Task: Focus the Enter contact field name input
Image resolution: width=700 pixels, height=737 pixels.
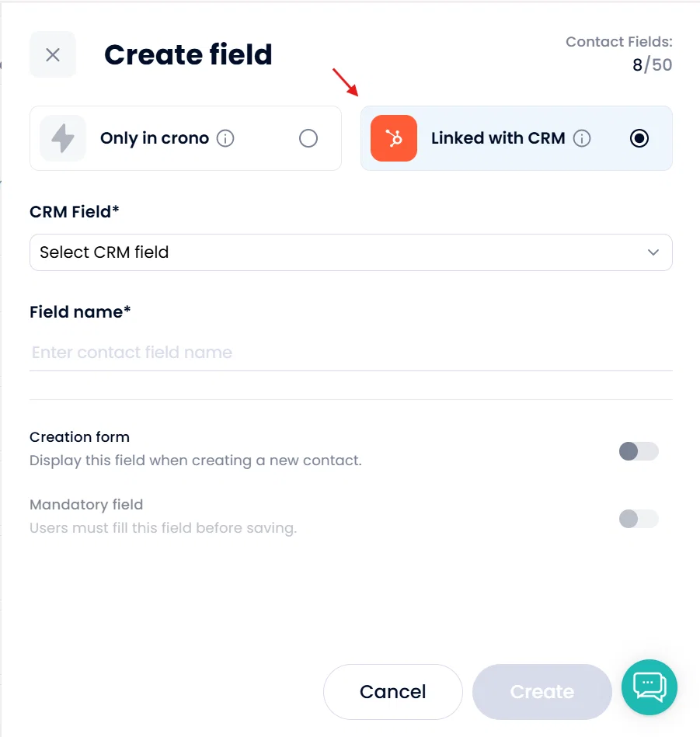Action: 350,353
